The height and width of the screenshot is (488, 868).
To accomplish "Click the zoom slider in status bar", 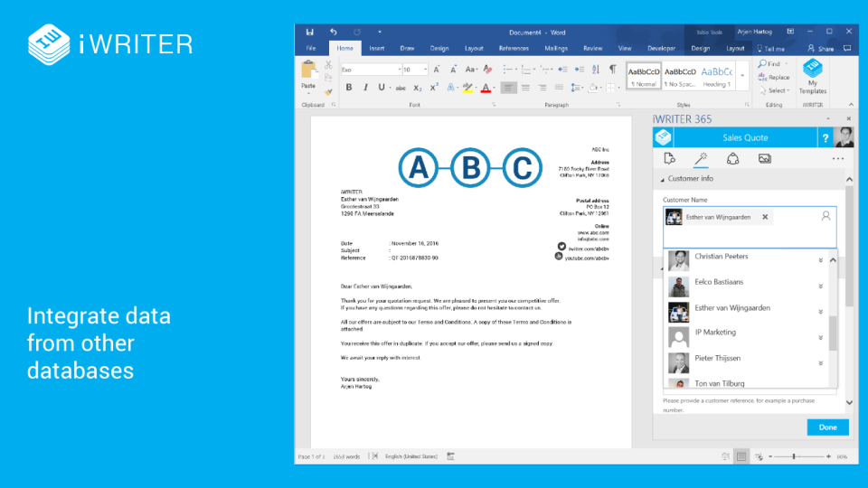I will tap(794, 456).
